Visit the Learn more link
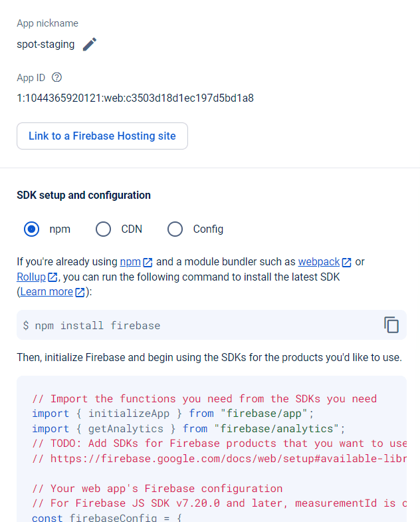Viewport: 420px width, 522px height. [47, 292]
